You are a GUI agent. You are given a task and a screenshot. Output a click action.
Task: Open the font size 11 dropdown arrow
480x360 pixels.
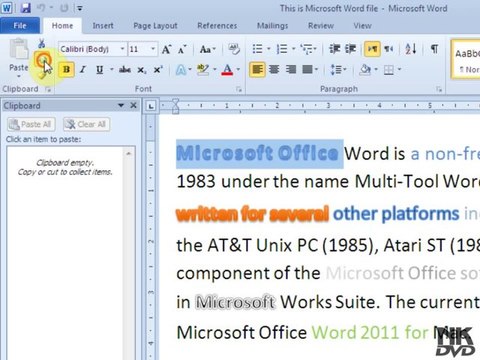[x=153, y=49]
